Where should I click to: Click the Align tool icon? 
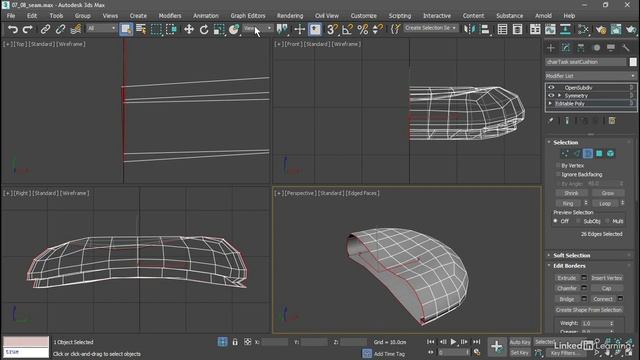tap(485, 29)
